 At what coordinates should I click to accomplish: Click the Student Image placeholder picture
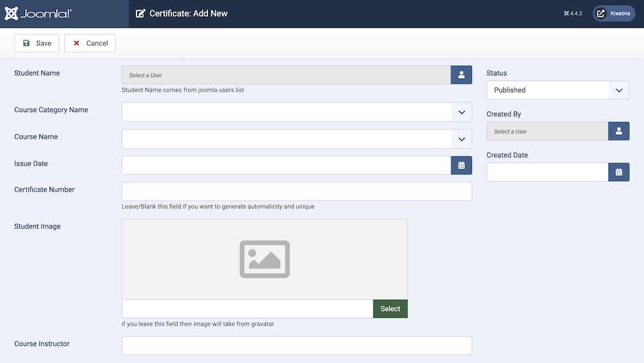pos(264,259)
